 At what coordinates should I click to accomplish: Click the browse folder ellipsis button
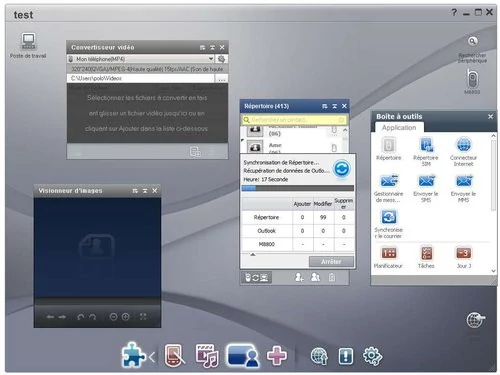click(x=222, y=79)
